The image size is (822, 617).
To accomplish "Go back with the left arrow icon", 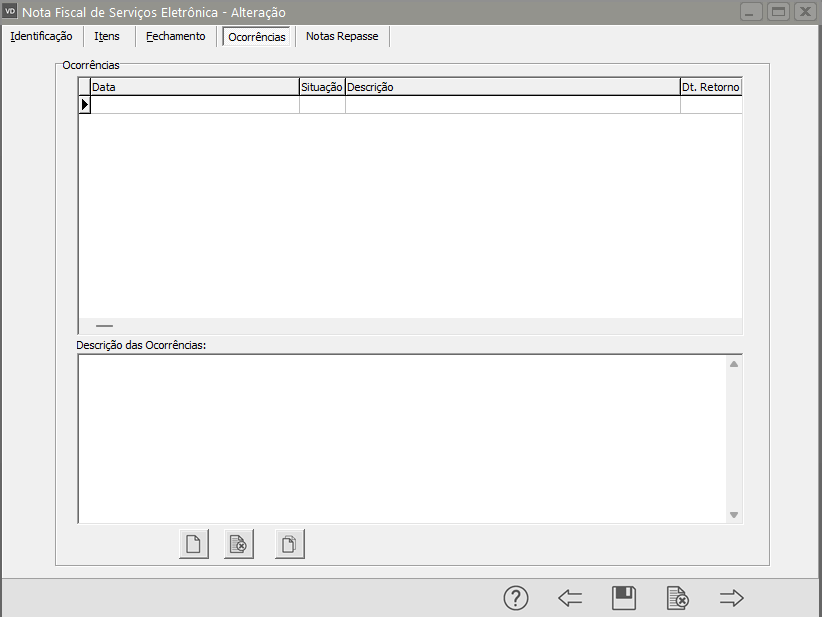I will (x=570, y=598).
